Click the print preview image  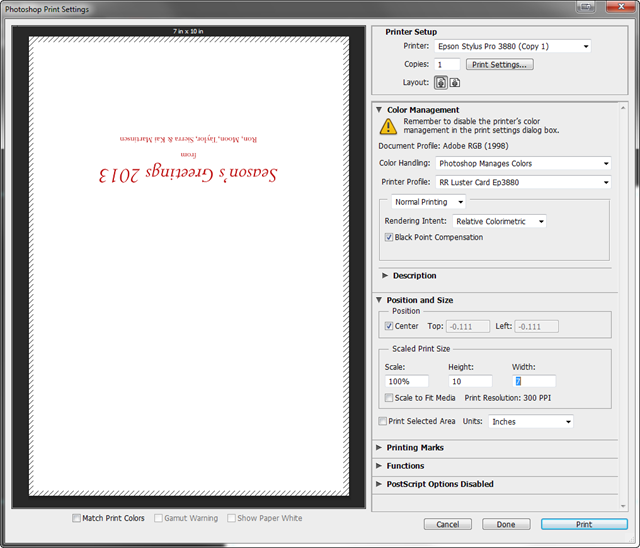click(189, 266)
